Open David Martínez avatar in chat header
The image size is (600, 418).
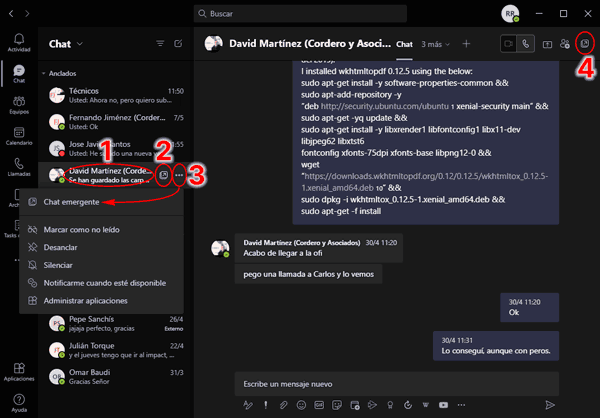pos(214,44)
